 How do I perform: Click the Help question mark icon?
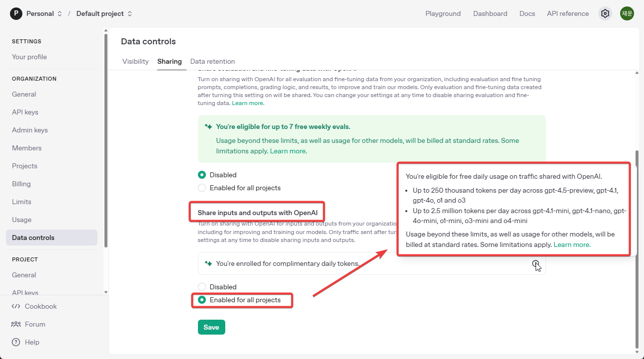click(16, 342)
